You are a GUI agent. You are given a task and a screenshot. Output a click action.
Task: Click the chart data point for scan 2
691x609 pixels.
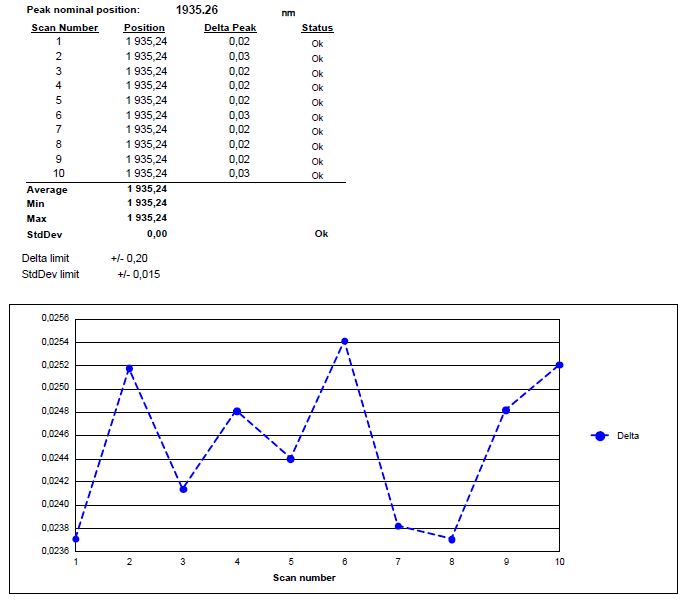coord(129,369)
